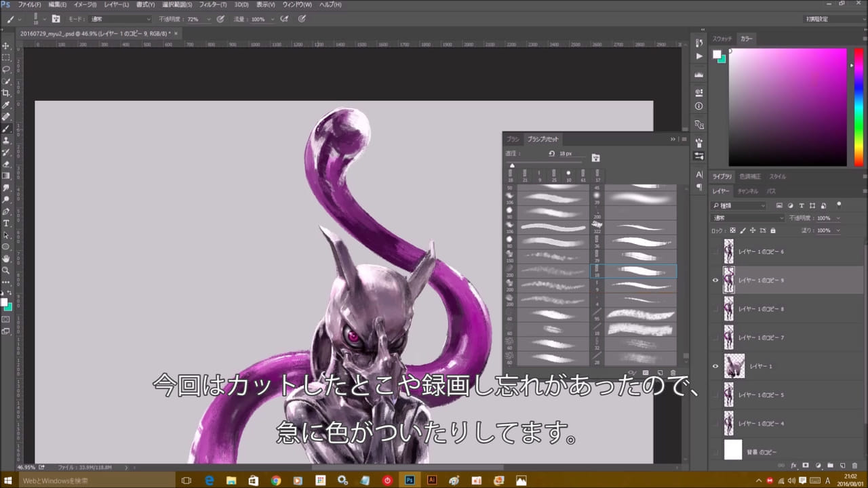Screen dimensions: 868x488
Task: Switch to the ブラシ tab
Action: [x=513, y=139]
